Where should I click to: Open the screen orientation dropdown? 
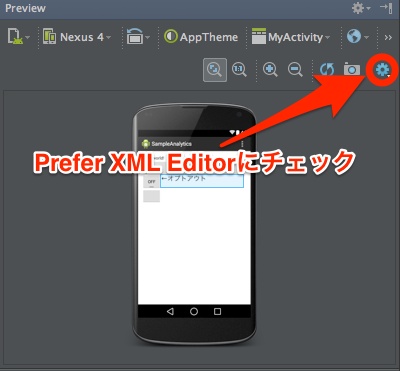click(138, 37)
